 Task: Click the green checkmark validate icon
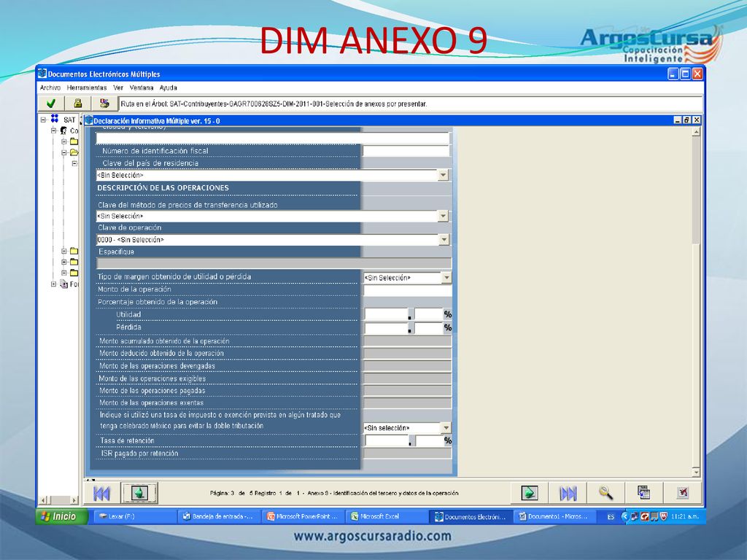51,104
